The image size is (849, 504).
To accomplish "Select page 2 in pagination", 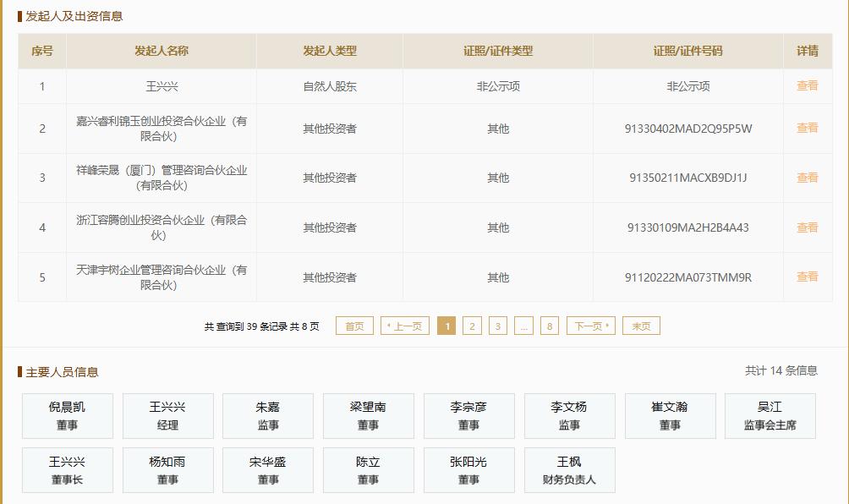I will pos(472,326).
